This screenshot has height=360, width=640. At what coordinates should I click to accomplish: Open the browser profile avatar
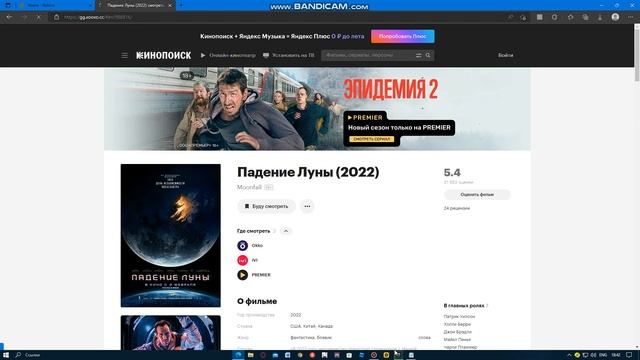coord(615,17)
